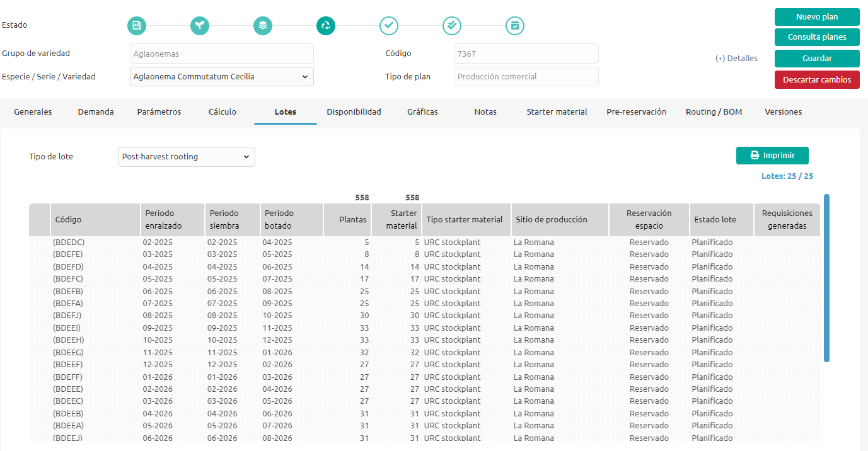Select lot code (BDEFA)

pos(68,304)
